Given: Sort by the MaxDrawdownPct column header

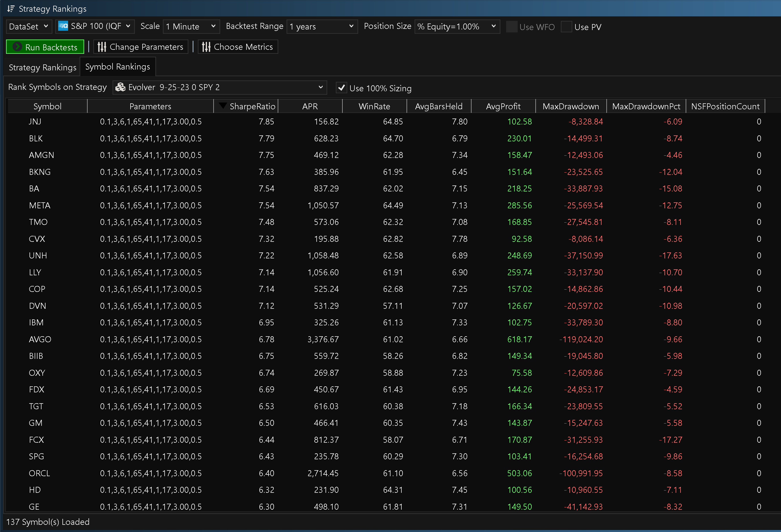Looking at the screenshot, I should click(x=646, y=106).
